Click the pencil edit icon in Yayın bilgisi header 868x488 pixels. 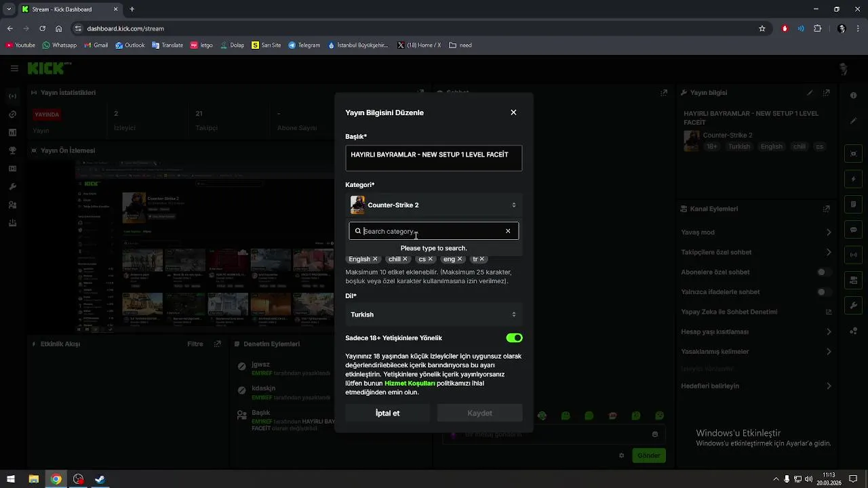[x=810, y=93]
